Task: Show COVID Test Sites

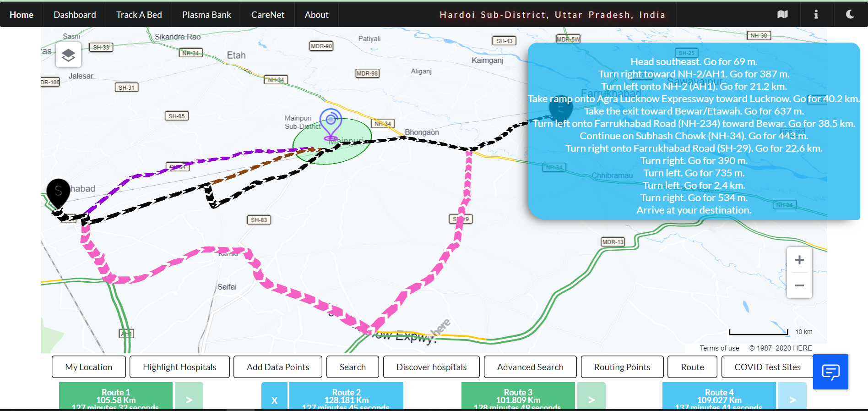Action: coord(767,367)
